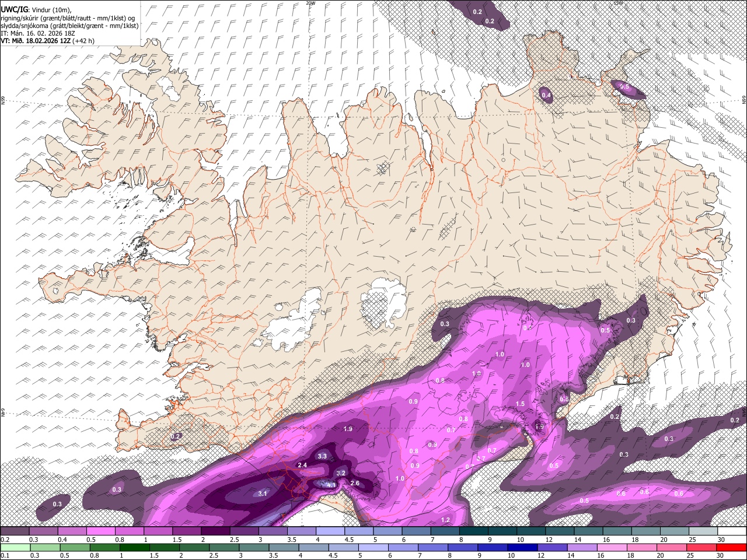The image size is (747, 560).
Task: Click the '0.1' label in the bottom legend row
Action: (x=4, y=556)
